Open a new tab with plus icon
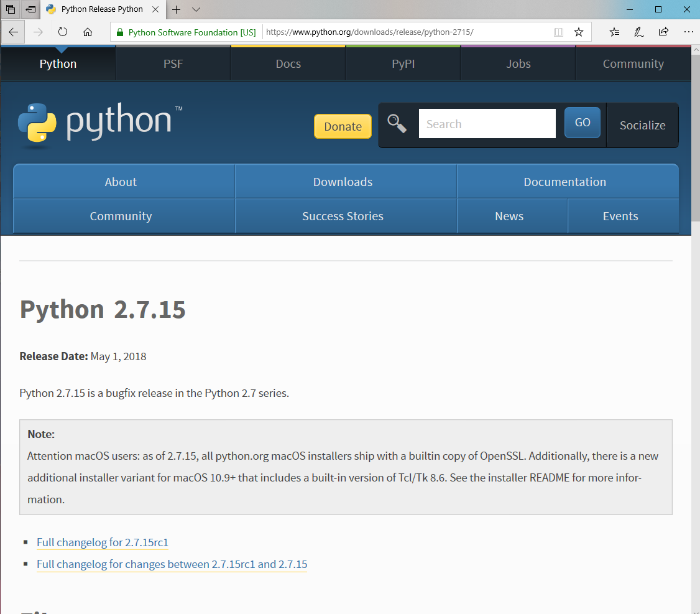 click(177, 9)
